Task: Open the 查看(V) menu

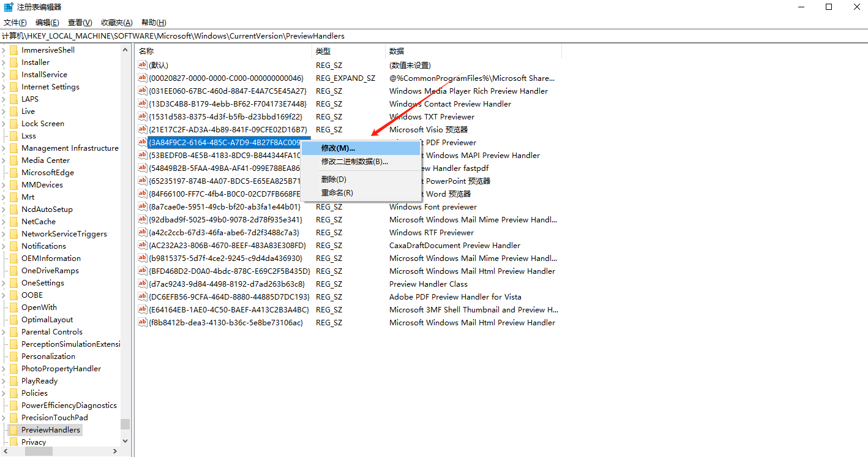Action: (x=80, y=23)
